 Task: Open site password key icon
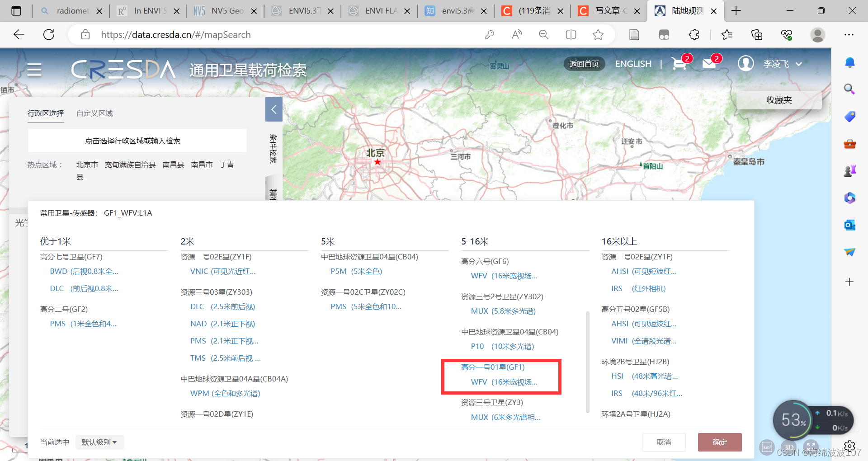pos(489,34)
